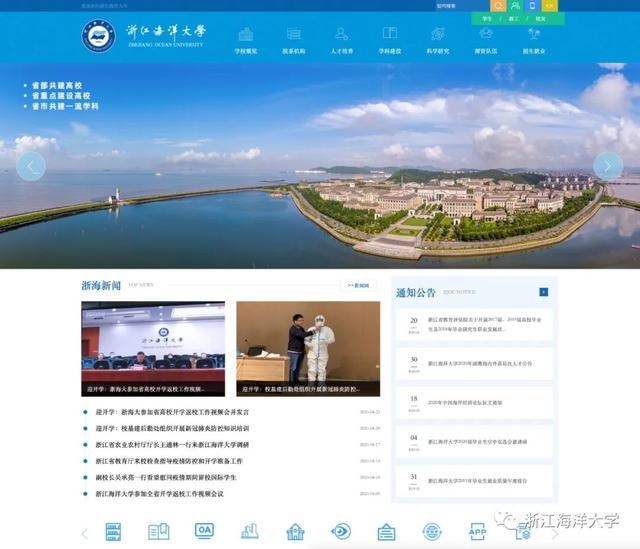Open news 迎开学：校基建后勤处组织开展新冠肺炎防控知识培训
Image resolution: width=640 pixels, height=549 pixels.
(x=172, y=428)
